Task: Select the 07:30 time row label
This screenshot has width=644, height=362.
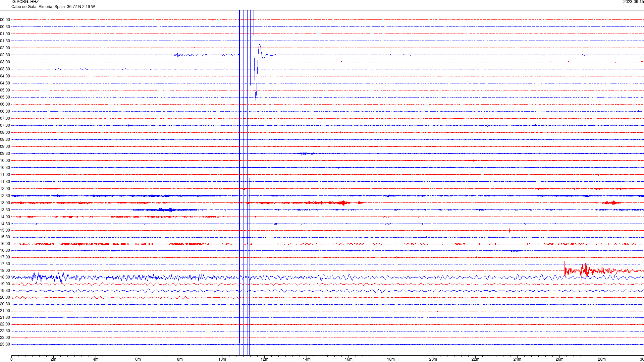Action: pyautogui.click(x=5, y=125)
